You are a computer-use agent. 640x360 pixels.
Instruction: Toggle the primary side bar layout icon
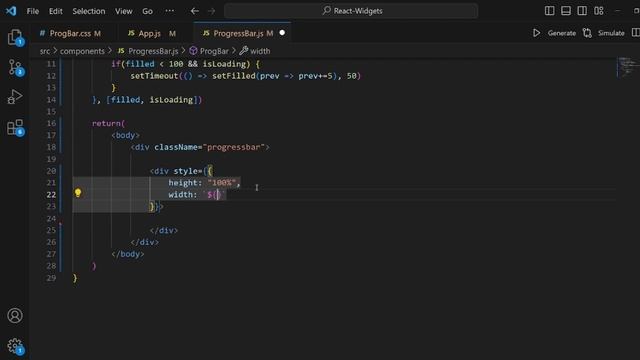coord(549,11)
